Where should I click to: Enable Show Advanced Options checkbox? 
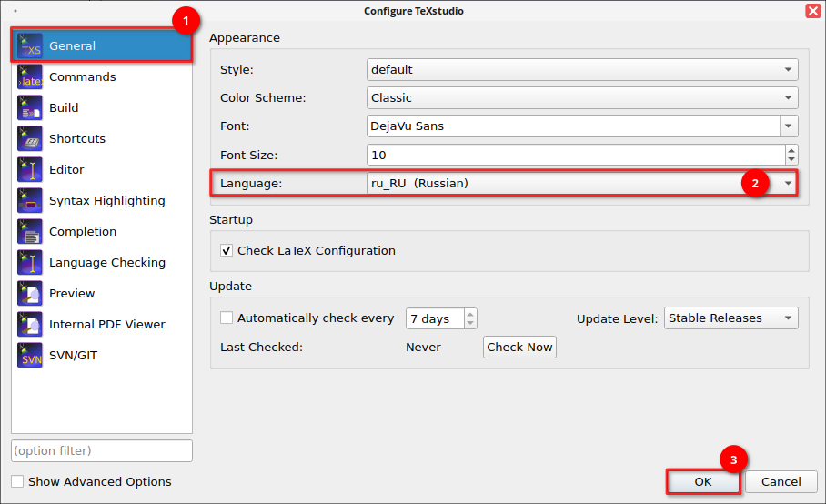(x=17, y=481)
